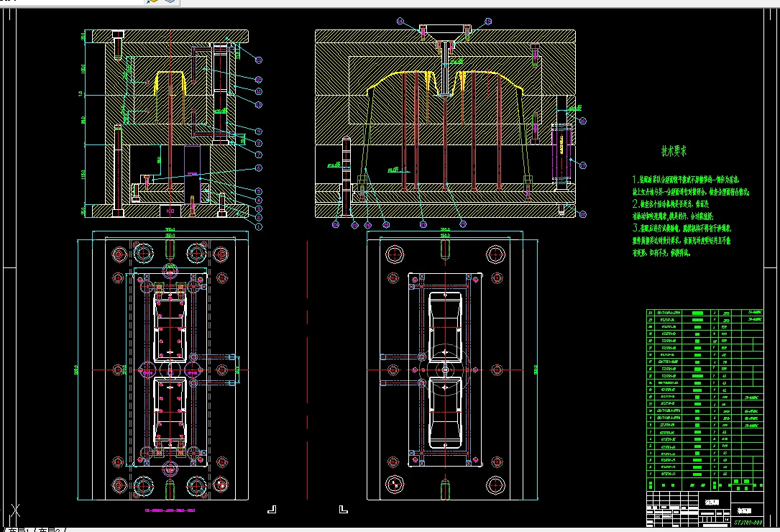Select part balloon number 4
This screenshot has width=780, height=532.
point(259,200)
